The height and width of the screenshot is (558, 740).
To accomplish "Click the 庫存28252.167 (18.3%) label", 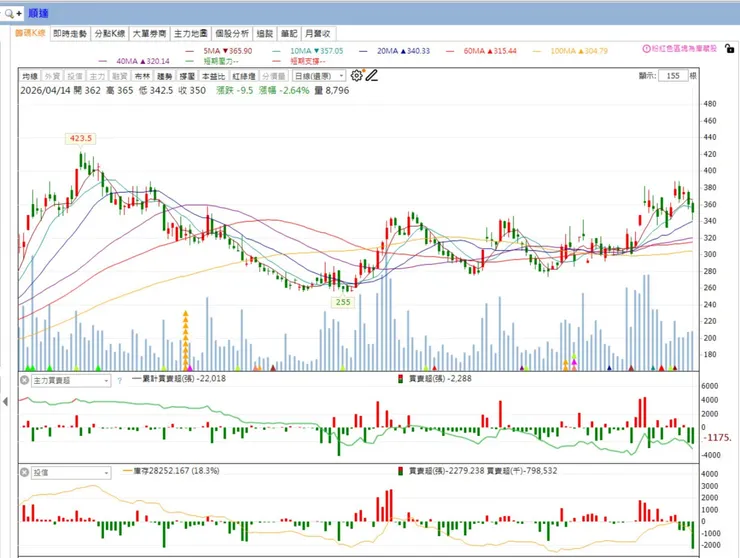I will click(x=171, y=471).
